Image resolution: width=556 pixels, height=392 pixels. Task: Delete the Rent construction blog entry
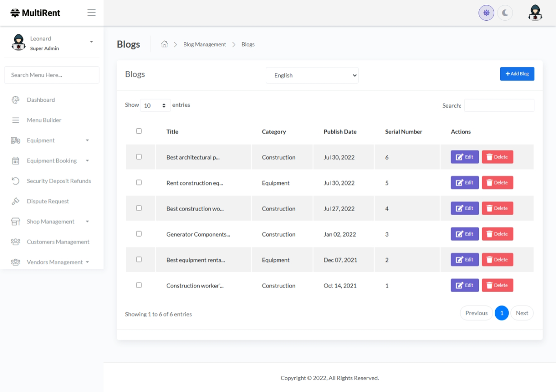pyautogui.click(x=497, y=183)
